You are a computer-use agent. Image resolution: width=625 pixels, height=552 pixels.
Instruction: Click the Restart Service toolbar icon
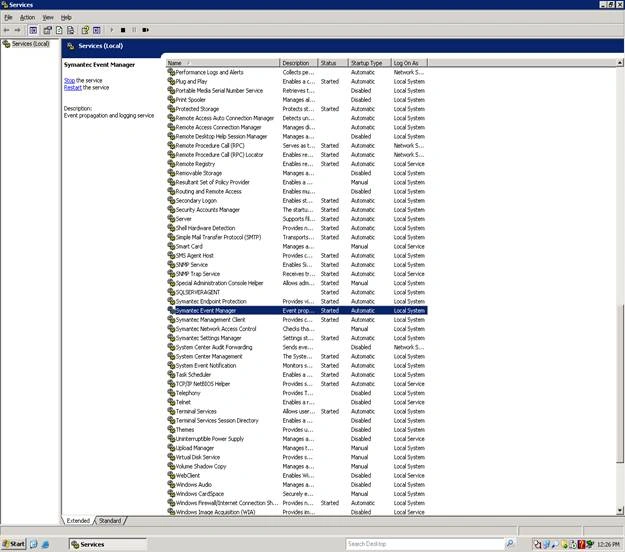click(x=145, y=30)
